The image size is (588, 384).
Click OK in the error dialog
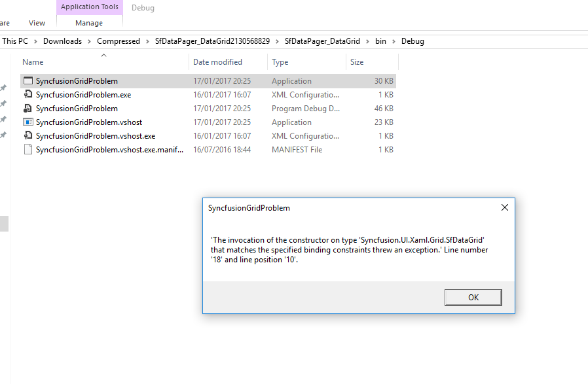[x=473, y=298]
